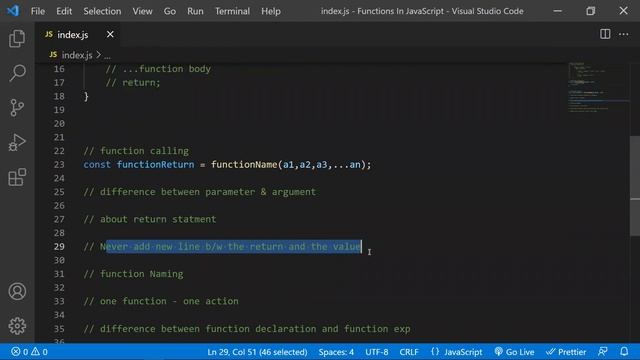Start Go Live server
640x360 pixels.
514,352
